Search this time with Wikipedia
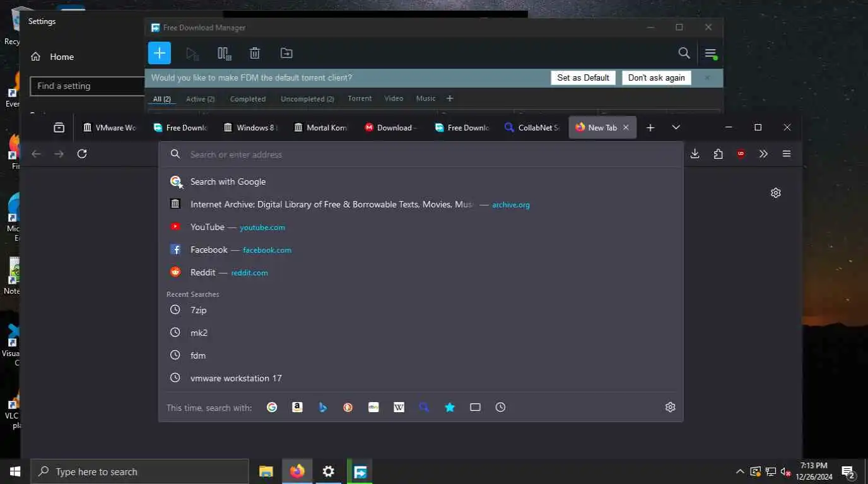The height and width of the screenshot is (484, 868). 399,407
